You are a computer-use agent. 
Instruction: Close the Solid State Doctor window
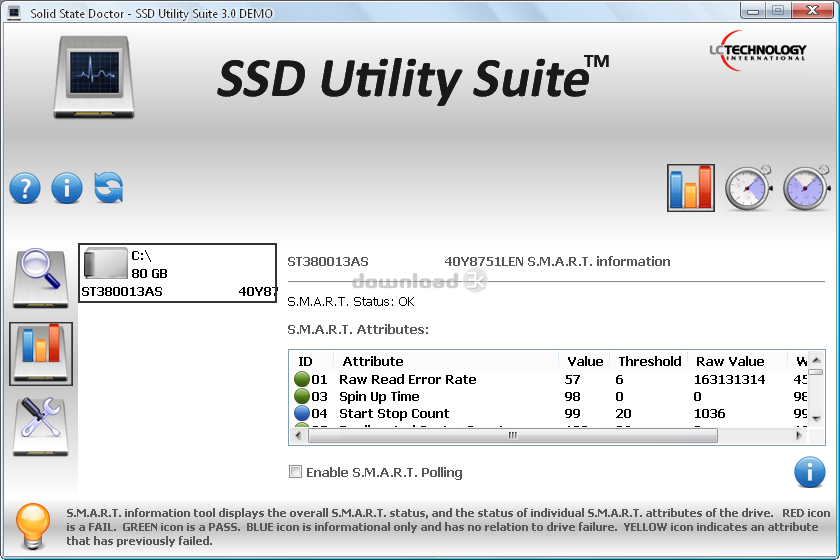tap(812, 10)
